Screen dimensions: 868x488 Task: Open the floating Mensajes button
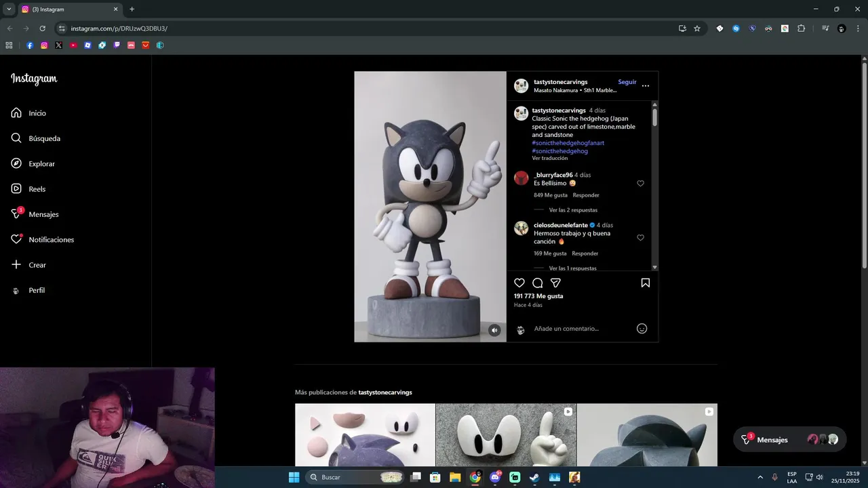pyautogui.click(x=790, y=439)
